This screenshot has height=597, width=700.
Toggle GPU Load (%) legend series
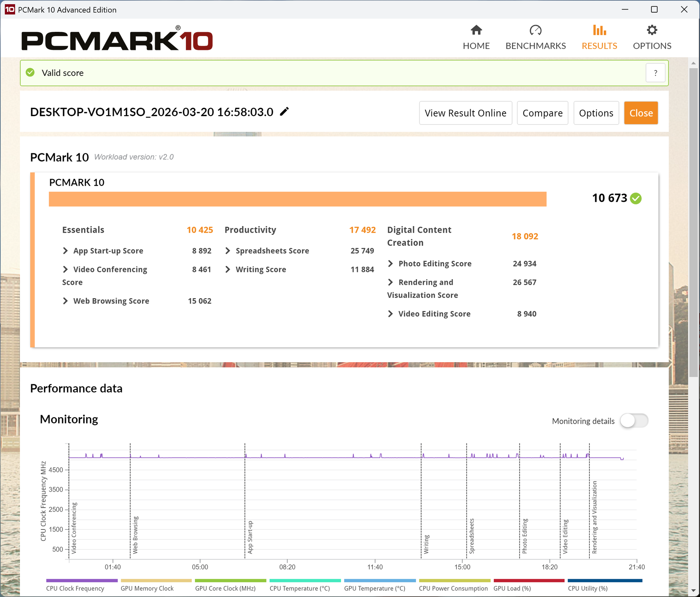[512, 588]
